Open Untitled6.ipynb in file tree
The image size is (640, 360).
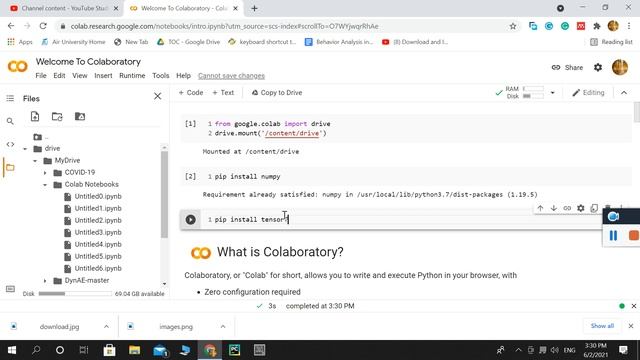[x=98, y=268]
